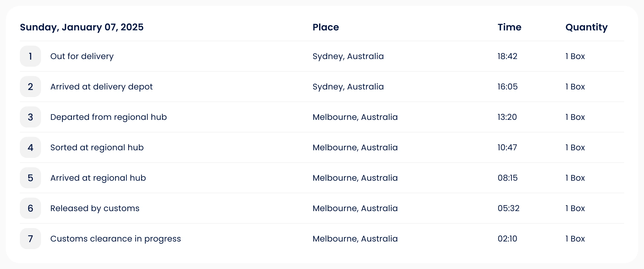Click the step 2 number badge
The image size is (644, 269).
click(30, 87)
